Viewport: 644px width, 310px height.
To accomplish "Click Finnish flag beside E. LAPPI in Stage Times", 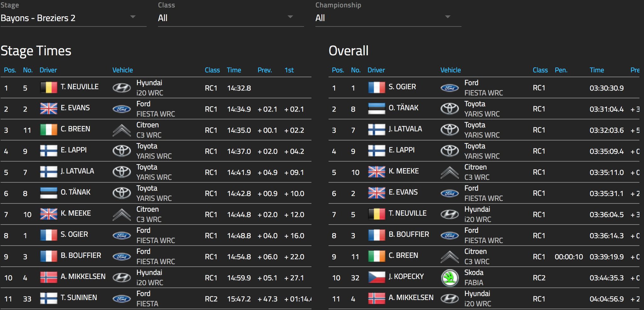I will tap(49, 151).
